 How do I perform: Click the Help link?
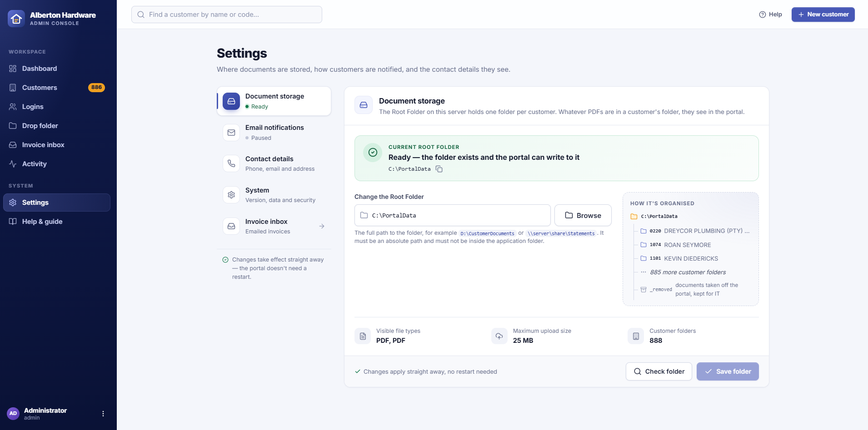pos(770,15)
